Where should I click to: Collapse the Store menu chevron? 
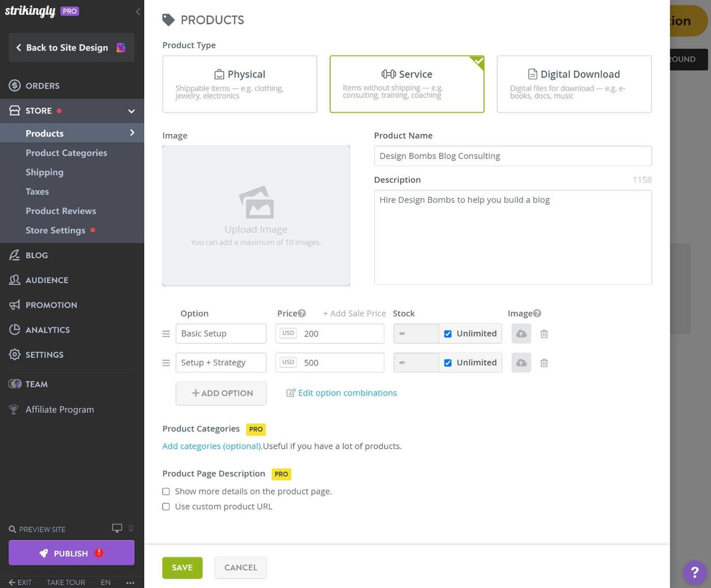131,111
